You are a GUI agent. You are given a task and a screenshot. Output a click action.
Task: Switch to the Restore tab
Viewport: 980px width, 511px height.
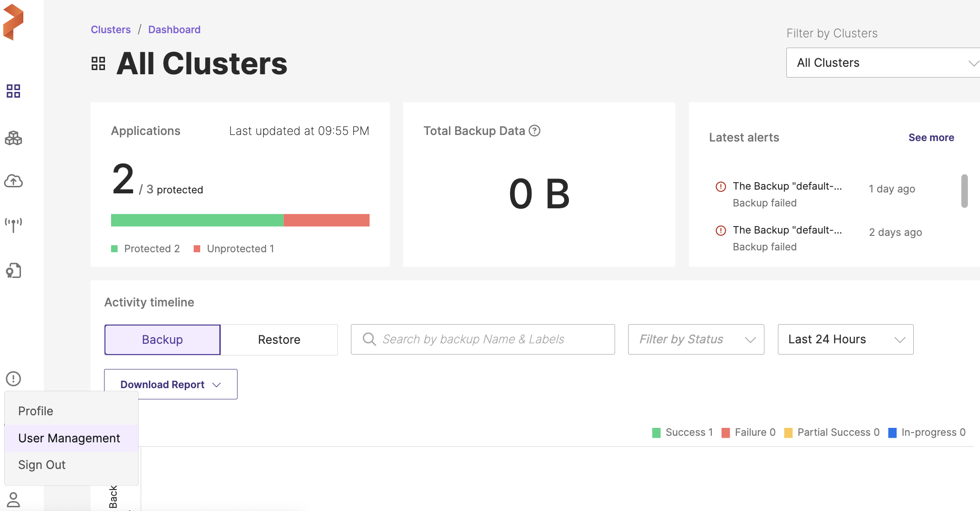point(279,340)
